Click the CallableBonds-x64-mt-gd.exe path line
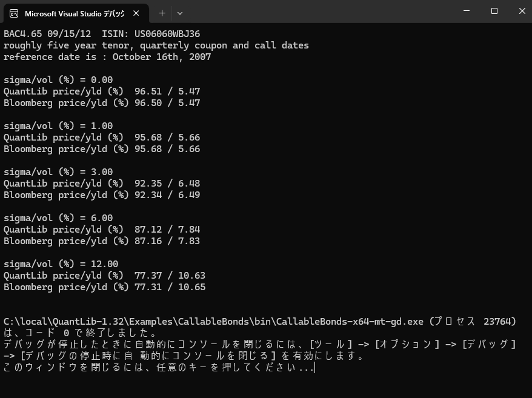Screen dimensions: 532x398 (260, 322)
